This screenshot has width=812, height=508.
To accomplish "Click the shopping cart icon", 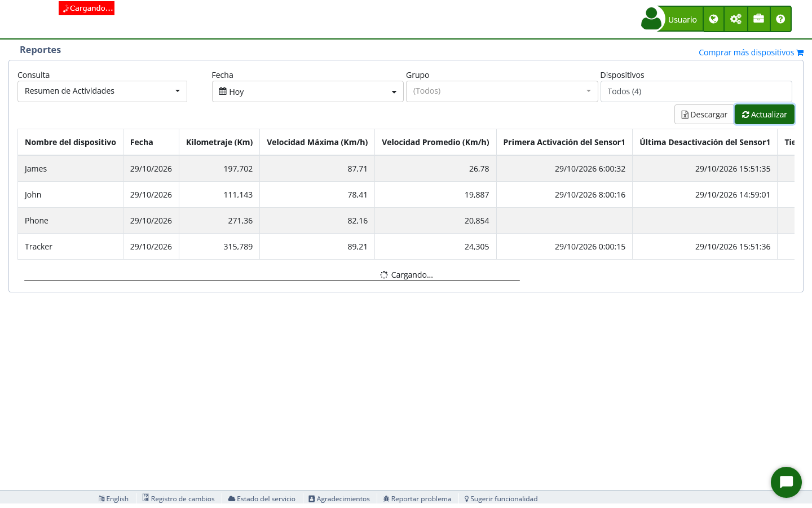I will pos(800,52).
